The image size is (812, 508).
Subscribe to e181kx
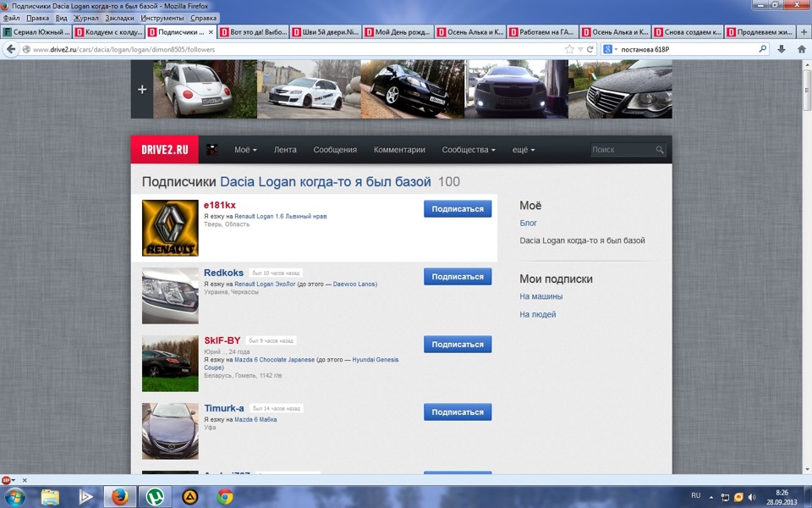click(x=458, y=209)
